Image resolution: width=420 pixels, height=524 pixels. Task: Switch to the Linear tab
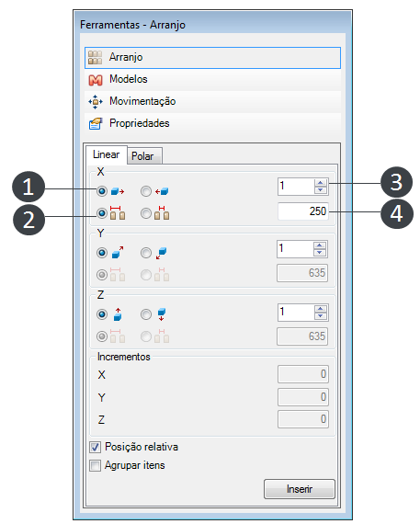107,154
